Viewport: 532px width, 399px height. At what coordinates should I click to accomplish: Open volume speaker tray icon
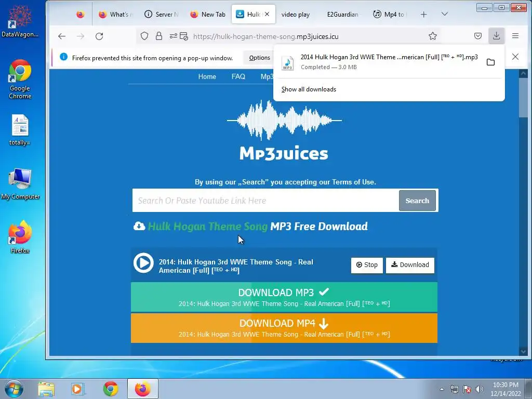[x=480, y=389]
